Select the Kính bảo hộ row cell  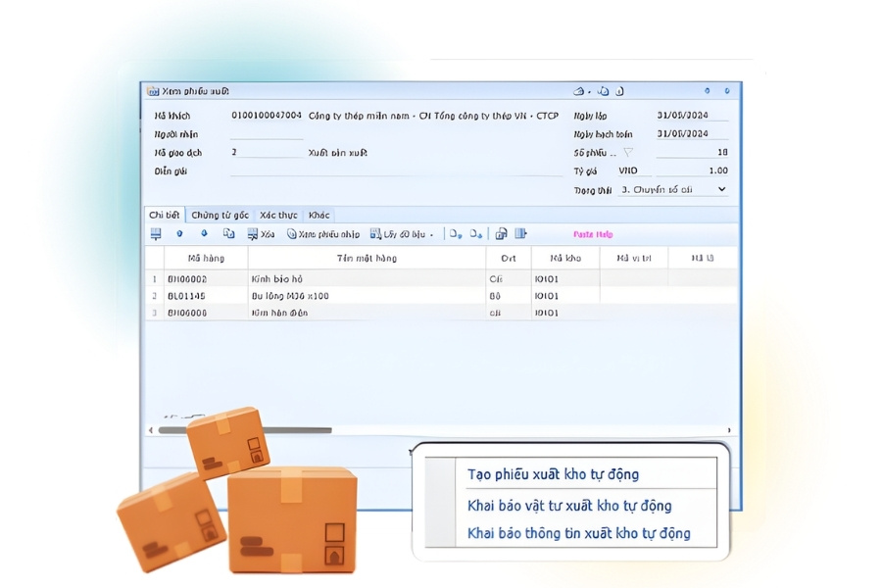367,279
